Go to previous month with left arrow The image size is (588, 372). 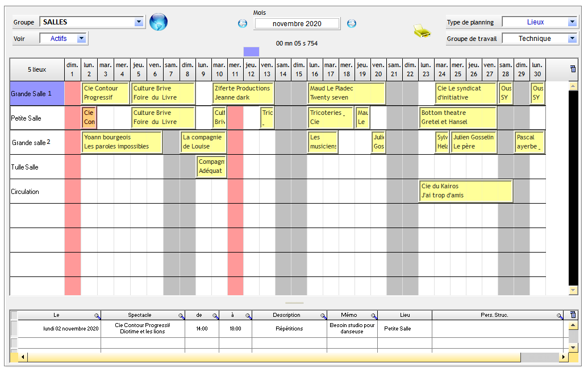(x=243, y=23)
